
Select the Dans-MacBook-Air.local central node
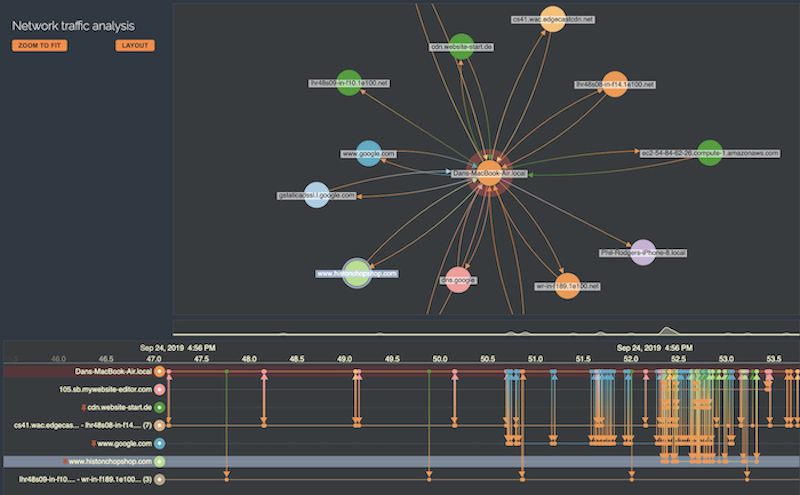tap(489, 173)
